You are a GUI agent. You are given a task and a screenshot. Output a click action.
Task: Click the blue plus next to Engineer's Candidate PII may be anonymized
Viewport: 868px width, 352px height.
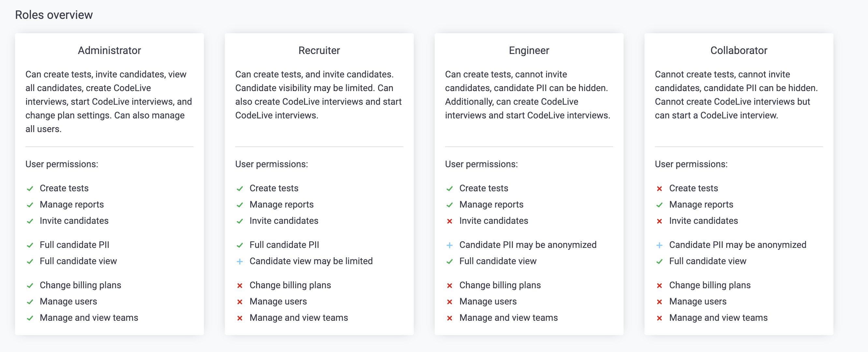pyautogui.click(x=450, y=245)
